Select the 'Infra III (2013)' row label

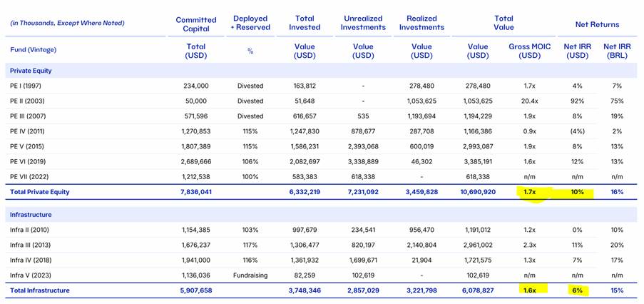pyautogui.click(x=32, y=245)
